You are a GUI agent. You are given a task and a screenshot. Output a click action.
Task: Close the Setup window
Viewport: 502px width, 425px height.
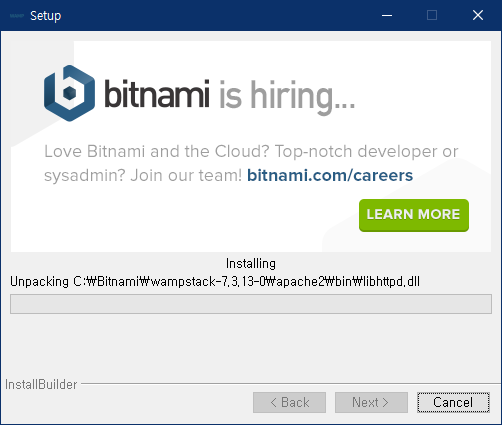[x=478, y=15]
